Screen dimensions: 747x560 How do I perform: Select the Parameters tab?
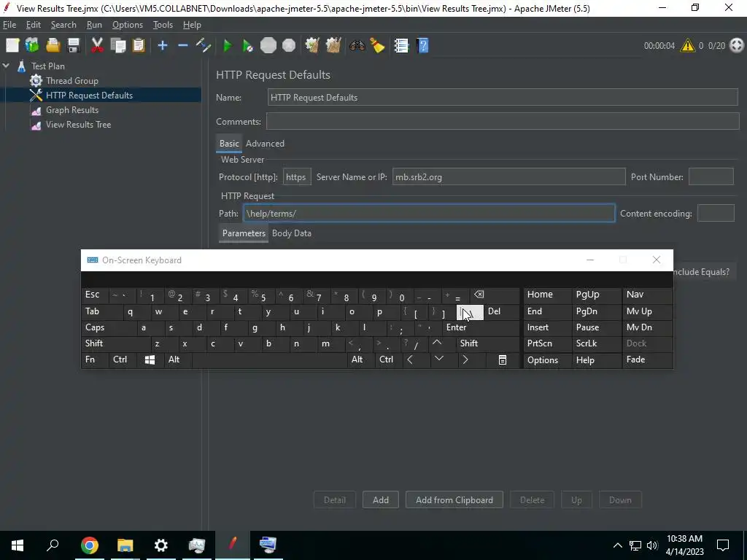pyautogui.click(x=244, y=233)
